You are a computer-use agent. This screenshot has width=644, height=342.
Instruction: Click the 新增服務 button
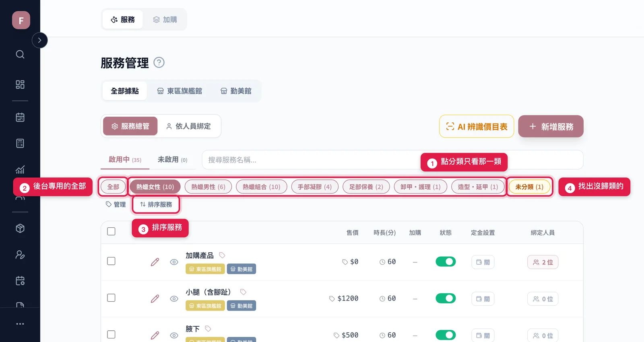coord(551,126)
